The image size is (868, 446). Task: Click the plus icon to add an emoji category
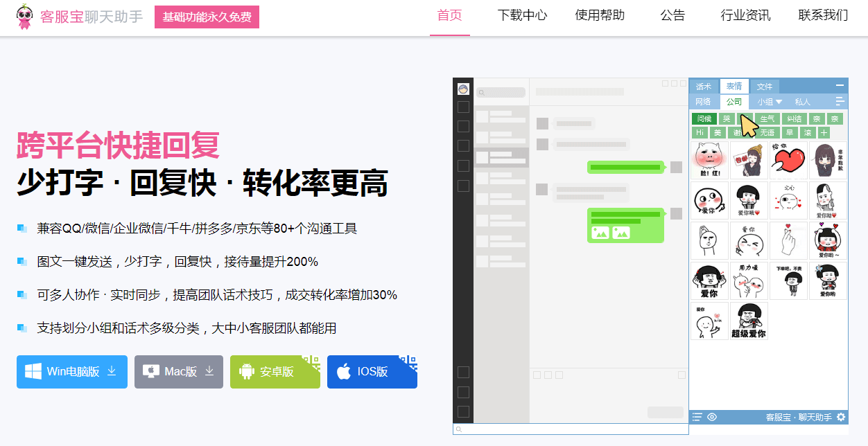pos(824,132)
